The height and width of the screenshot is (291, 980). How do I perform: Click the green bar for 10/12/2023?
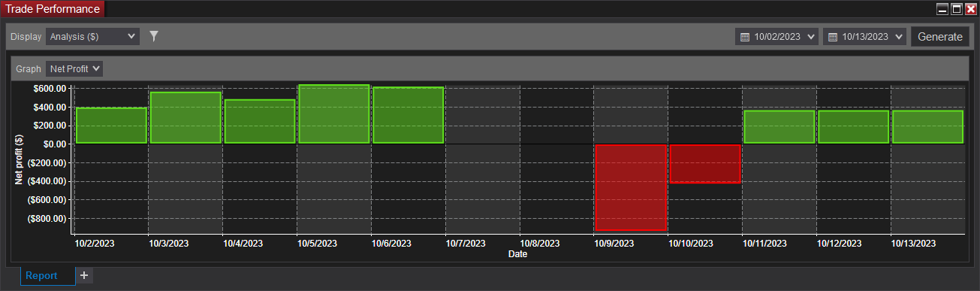[854, 127]
